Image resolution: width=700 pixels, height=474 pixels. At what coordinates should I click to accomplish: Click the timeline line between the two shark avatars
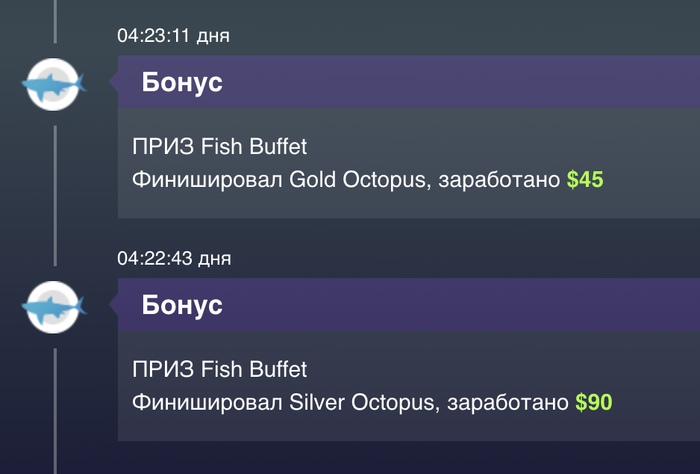55,195
